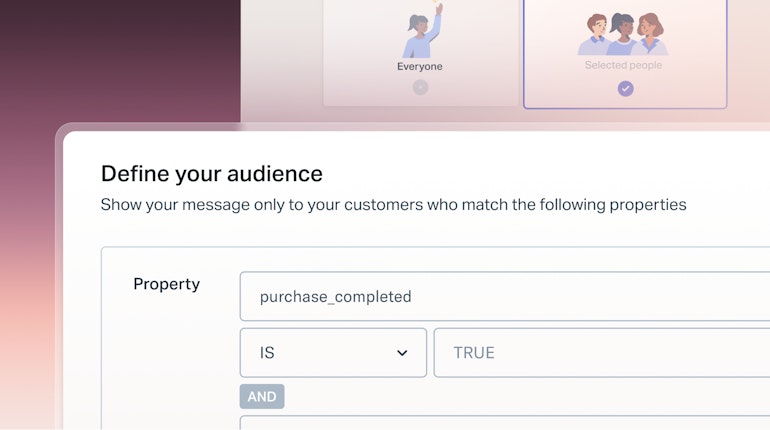770x430 pixels.
Task: Open the IS operator dropdown
Action: [x=333, y=353]
